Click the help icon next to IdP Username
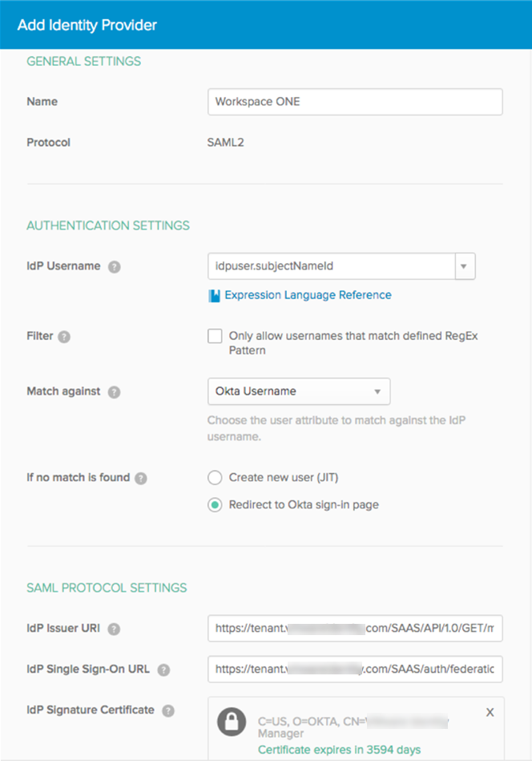This screenshot has height=761, width=532. coord(114,267)
